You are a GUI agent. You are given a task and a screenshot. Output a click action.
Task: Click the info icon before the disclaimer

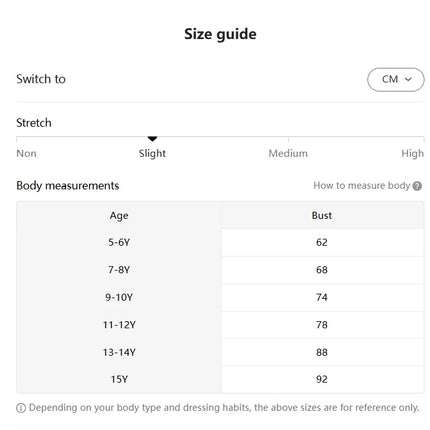point(21,408)
